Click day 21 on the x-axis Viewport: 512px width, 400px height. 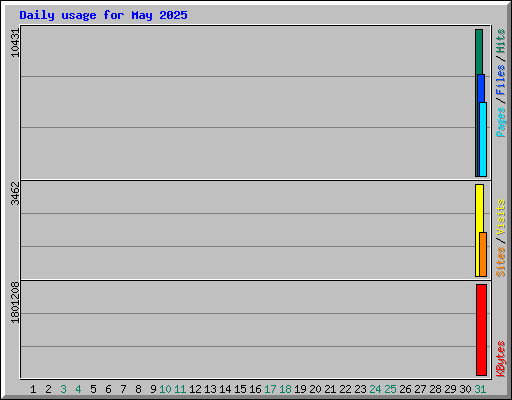(330, 389)
